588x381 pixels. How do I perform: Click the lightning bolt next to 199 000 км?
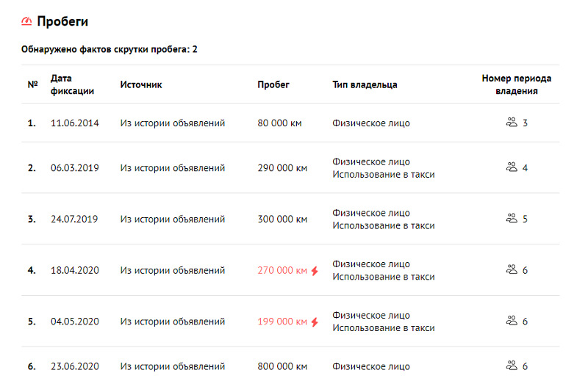(x=315, y=322)
